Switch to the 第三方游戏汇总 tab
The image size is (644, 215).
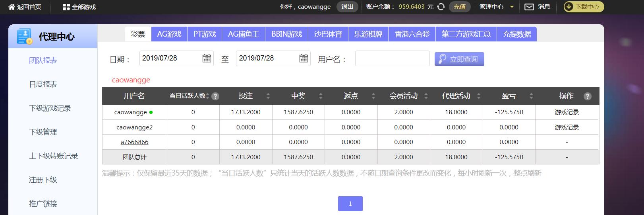[x=466, y=34]
